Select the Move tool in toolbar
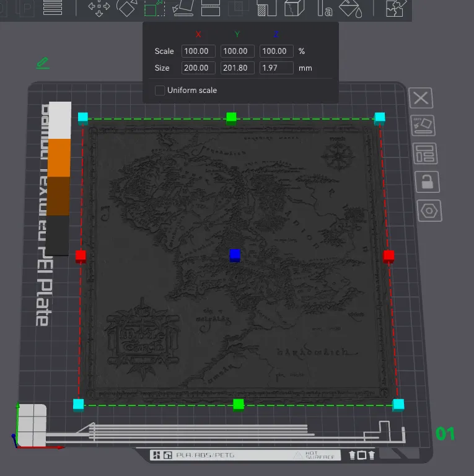This screenshot has height=476, width=474. pos(99,7)
